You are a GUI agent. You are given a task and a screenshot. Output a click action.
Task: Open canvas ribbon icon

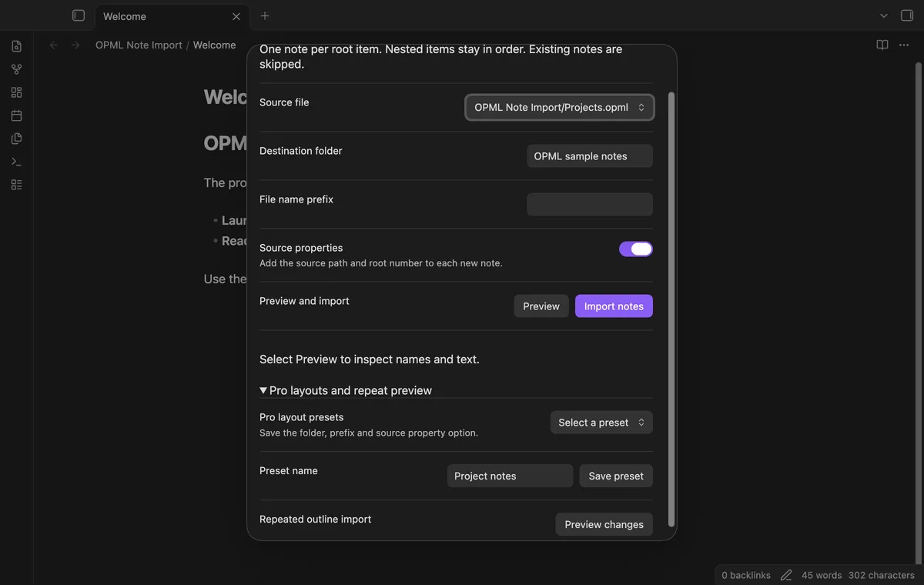[x=16, y=92]
